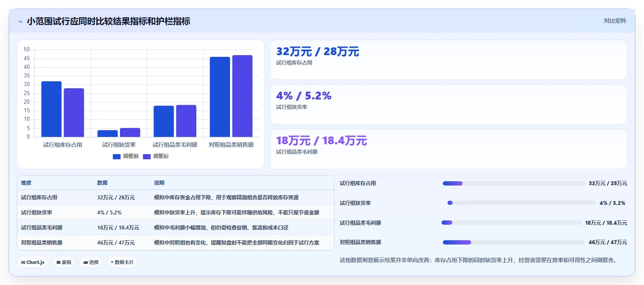644x285 pixels.
Task: Click the 46万元 / 47万元 progress value label
Action: point(608,243)
